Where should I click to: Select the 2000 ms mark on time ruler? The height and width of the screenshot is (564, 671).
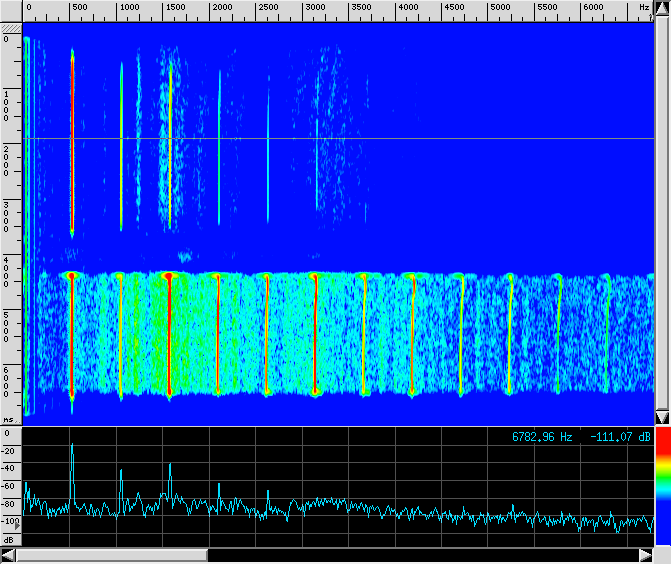(x=9, y=160)
